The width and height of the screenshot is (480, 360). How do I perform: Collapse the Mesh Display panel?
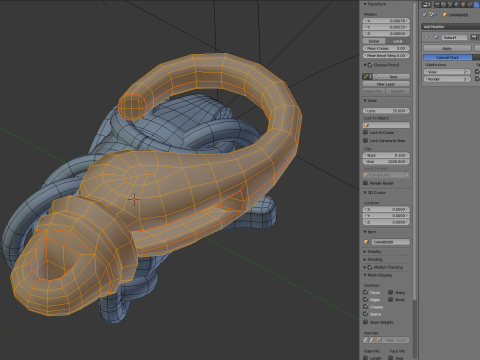click(365, 275)
